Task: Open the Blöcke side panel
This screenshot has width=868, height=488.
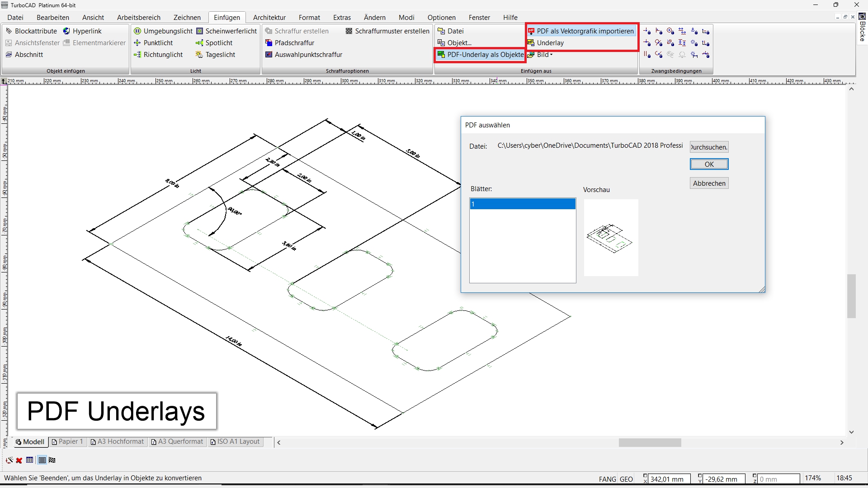Action: coord(862,28)
